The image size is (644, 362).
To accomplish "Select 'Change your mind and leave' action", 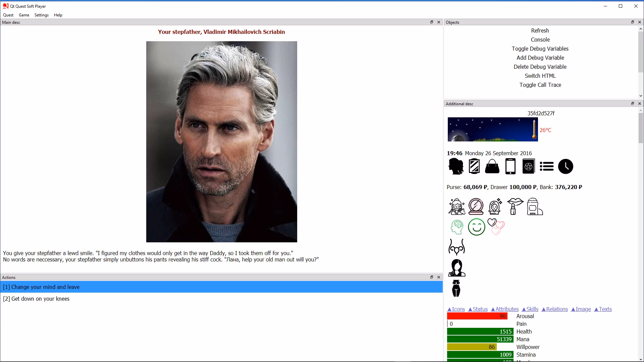I will (45, 287).
